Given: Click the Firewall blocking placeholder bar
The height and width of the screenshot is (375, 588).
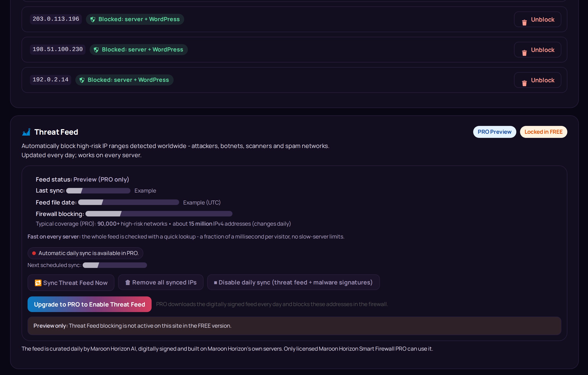Looking at the screenshot, I should 159,214.
